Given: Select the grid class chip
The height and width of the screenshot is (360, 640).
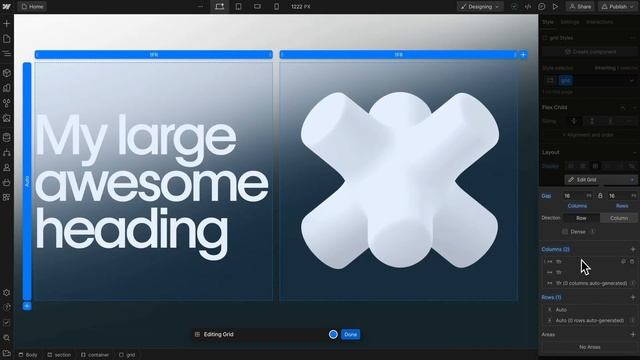Looking at the screenshot, I should coord(565,80).
